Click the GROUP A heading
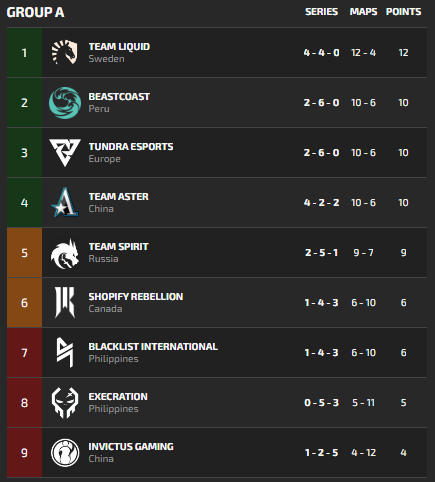 click(x=35, y=12)
